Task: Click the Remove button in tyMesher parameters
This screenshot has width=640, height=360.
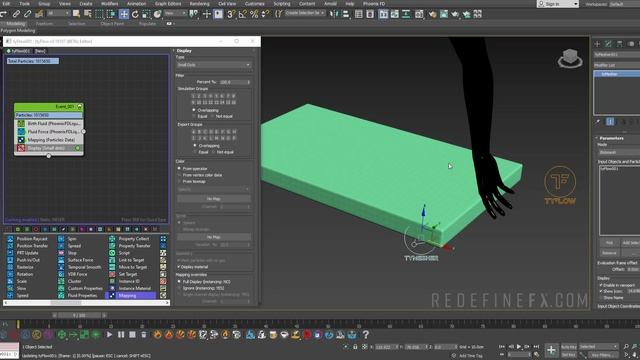Action: (x=609, y=253)
